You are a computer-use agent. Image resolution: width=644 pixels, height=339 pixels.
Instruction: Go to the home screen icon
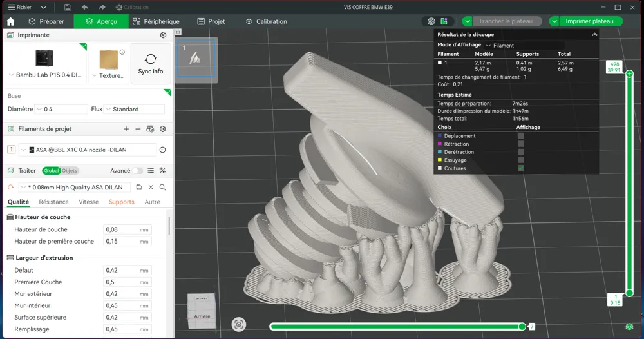11,21
